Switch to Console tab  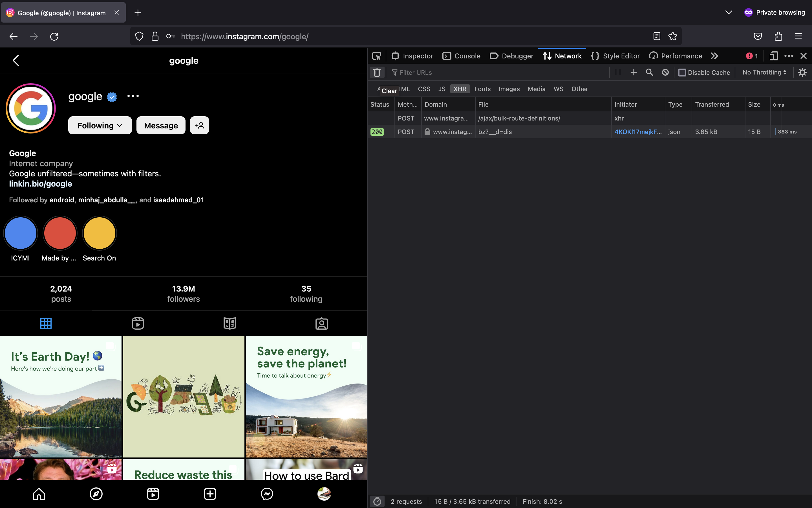click(x=461, y=56)
